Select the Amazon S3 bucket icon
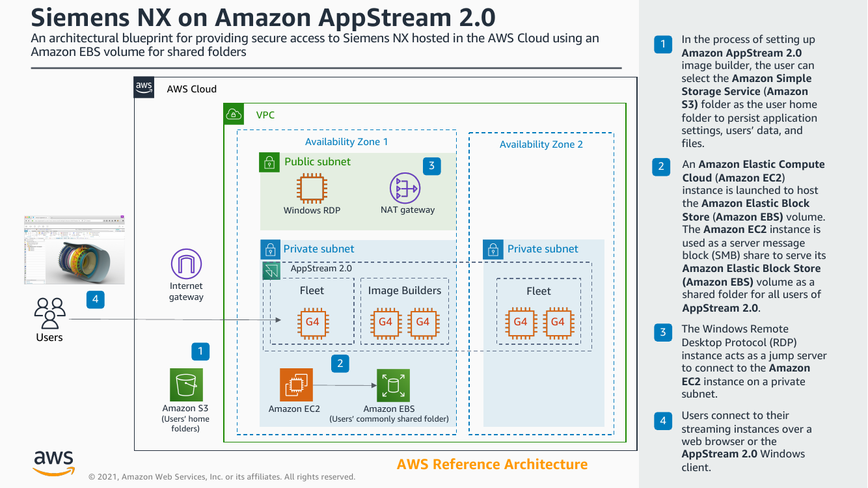The width and height of the screenshot is (868, 488). (186, 385)
